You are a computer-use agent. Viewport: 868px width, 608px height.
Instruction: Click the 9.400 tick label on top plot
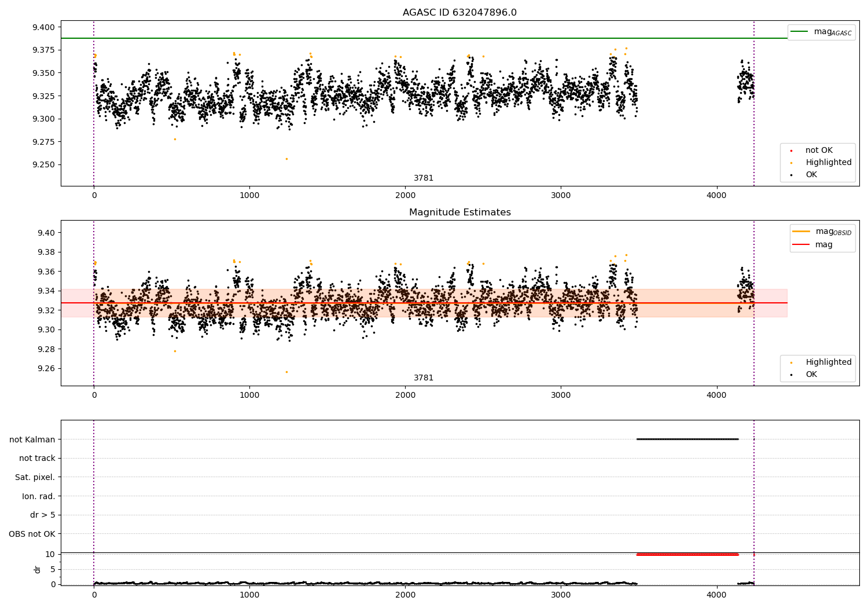click(x=43, y=27)
